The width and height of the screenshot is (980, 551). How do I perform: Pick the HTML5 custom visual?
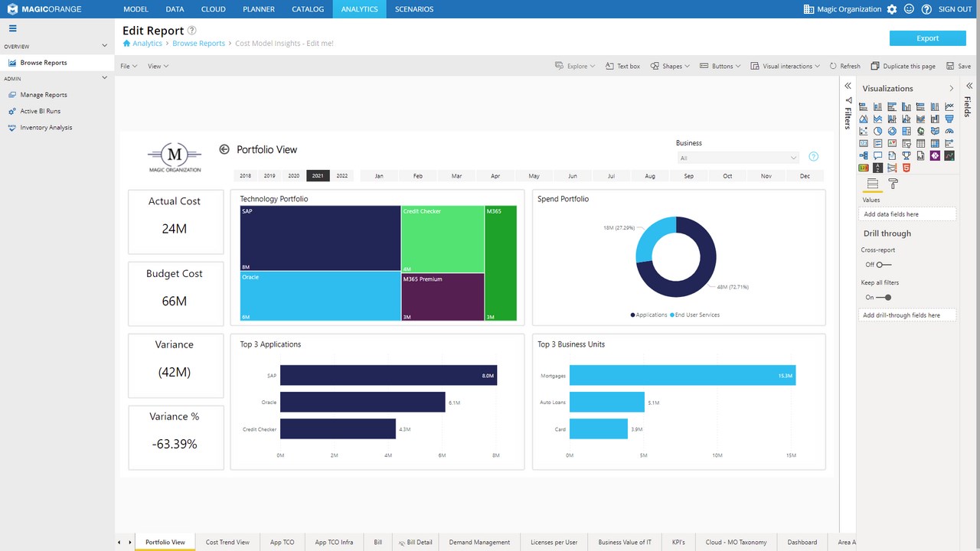[906, 168]
